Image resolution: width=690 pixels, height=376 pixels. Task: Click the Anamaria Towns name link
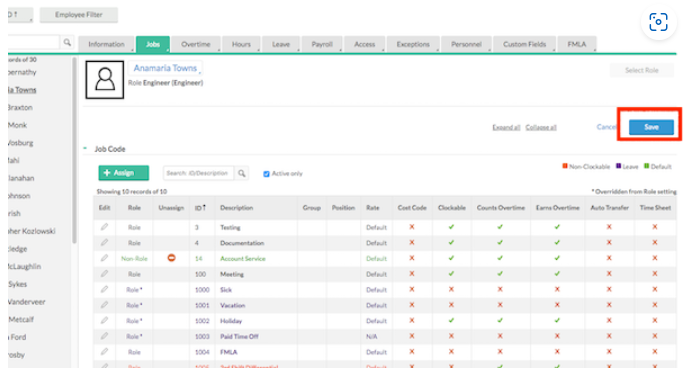tap(165, 68)
